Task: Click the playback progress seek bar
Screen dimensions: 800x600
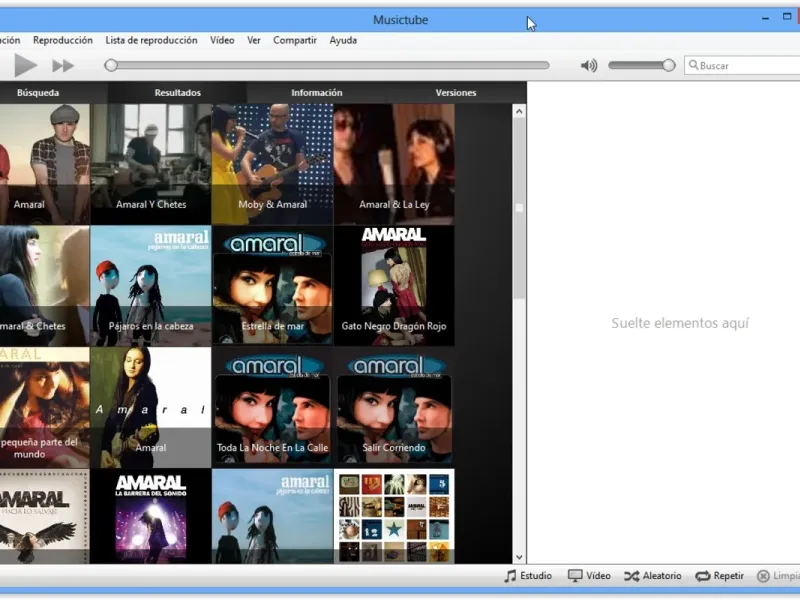Action: (x=327, y=65)
